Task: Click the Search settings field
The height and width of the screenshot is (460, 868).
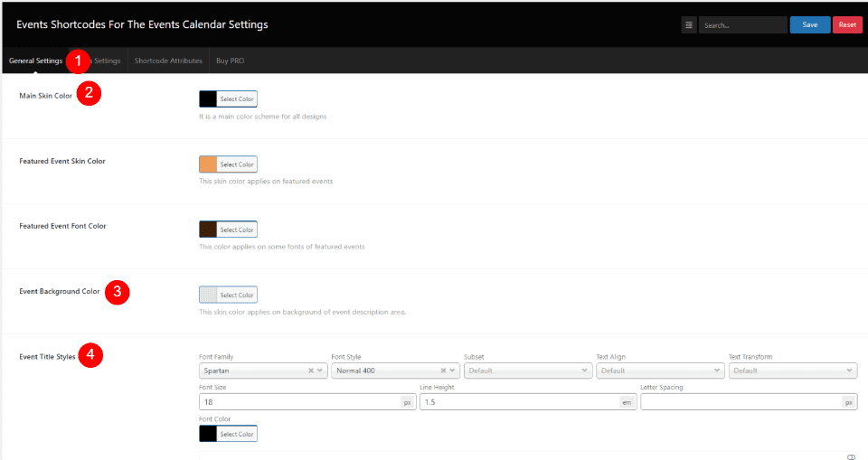Action: pos(741,25)
